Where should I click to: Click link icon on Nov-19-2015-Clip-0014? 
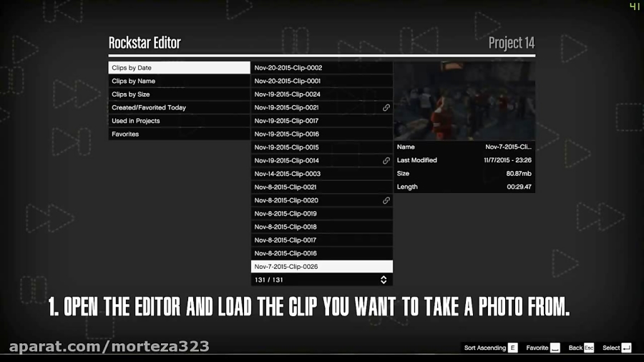point(386,160)
